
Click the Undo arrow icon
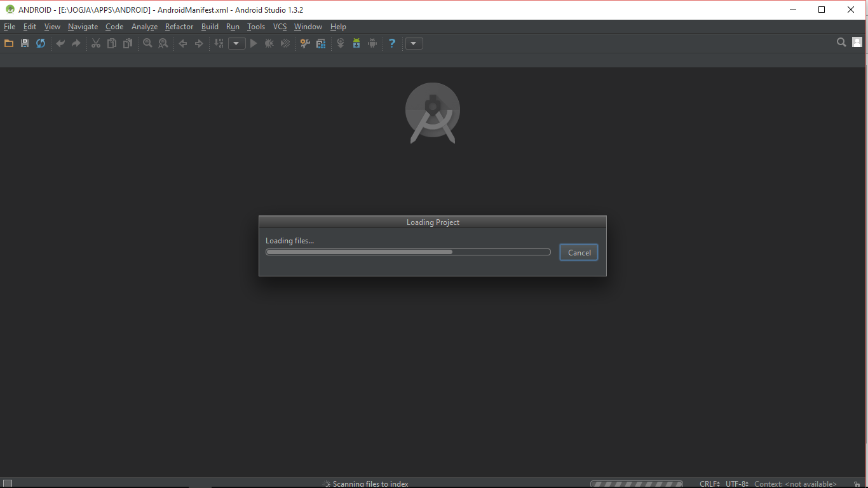point(60,43)
